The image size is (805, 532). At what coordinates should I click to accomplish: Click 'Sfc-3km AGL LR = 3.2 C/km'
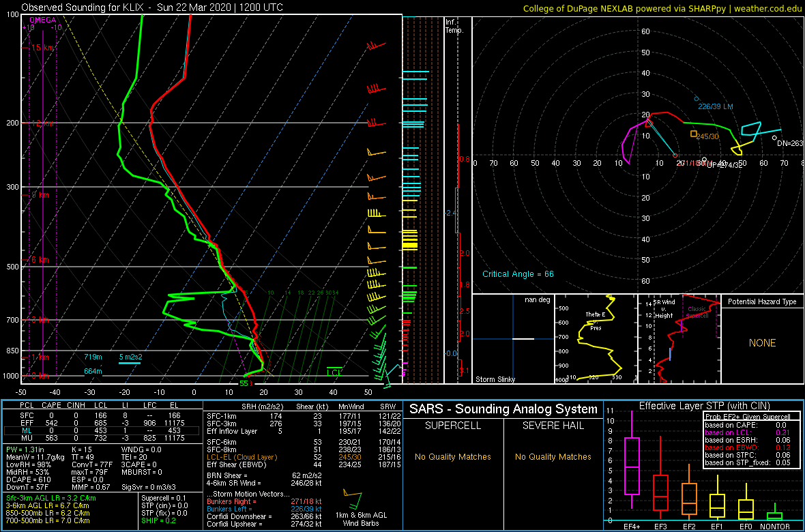coord(50,498)
